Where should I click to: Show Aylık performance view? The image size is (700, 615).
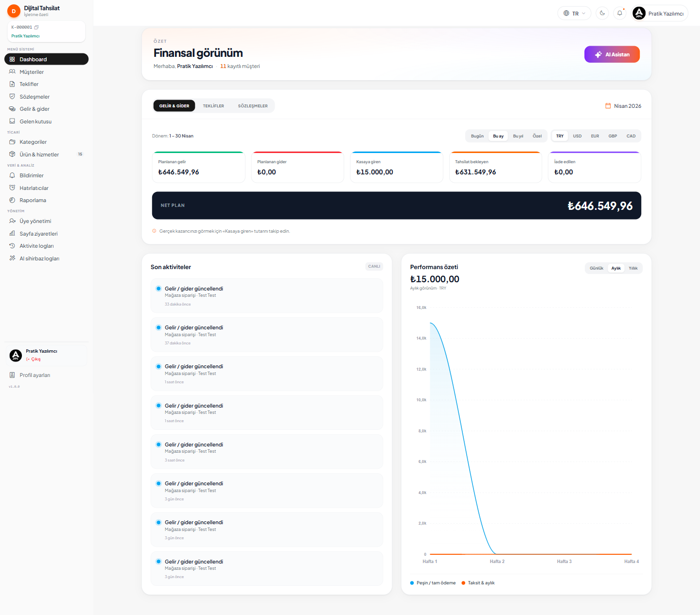[616, 268]
